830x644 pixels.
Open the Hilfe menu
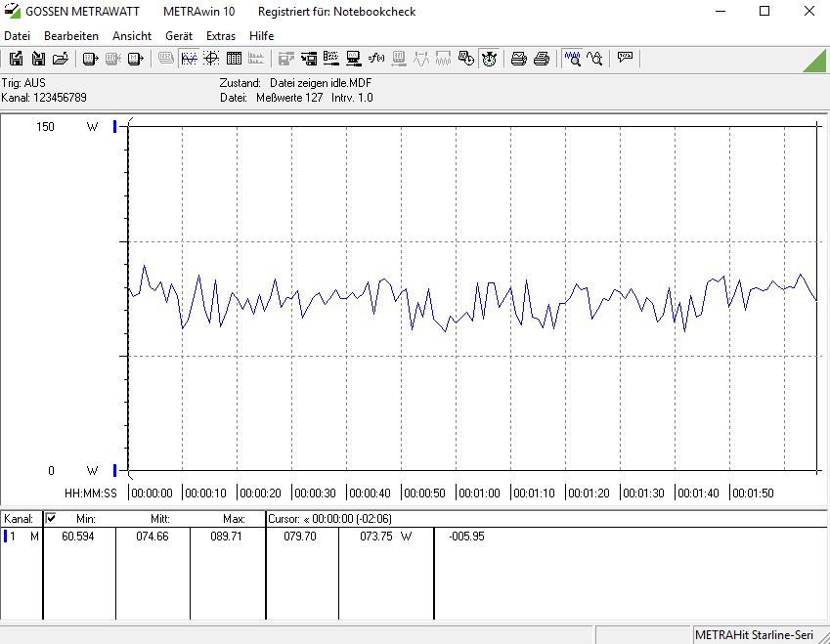[x=261, y=35]
